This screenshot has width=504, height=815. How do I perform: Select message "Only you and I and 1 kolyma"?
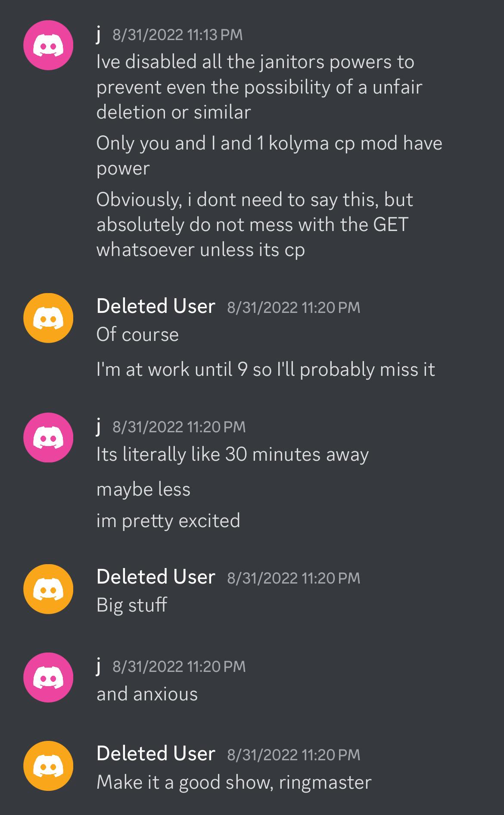click(x=269, y=156)
